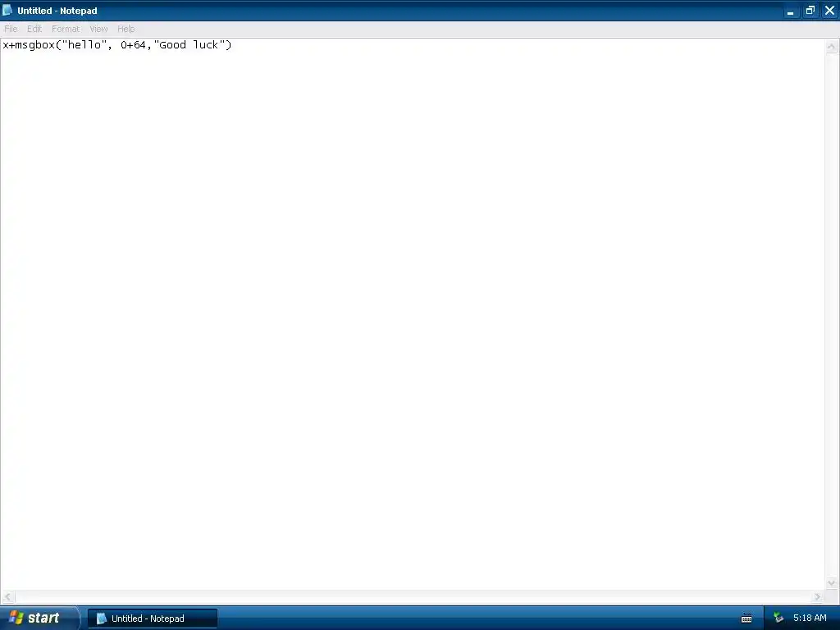
Task: Open the Edit menu
Action: pos(34,29)
